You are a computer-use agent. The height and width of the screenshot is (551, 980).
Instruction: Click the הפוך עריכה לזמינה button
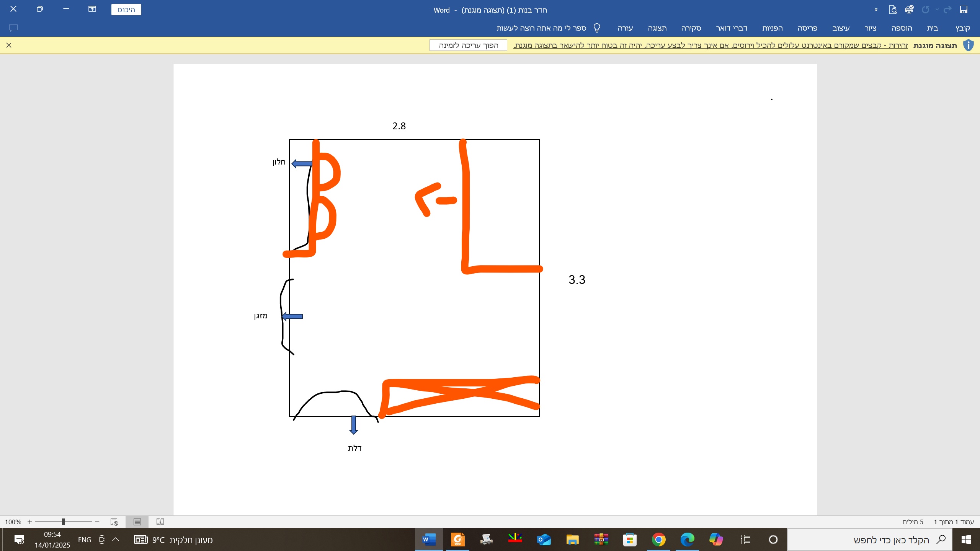[x=468, y=45]
